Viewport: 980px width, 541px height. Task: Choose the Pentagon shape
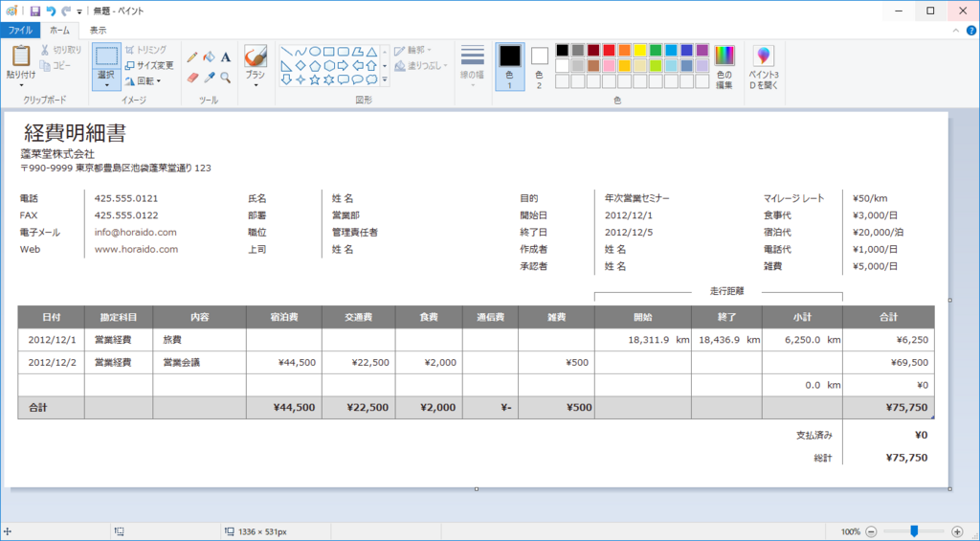[315, 65]
